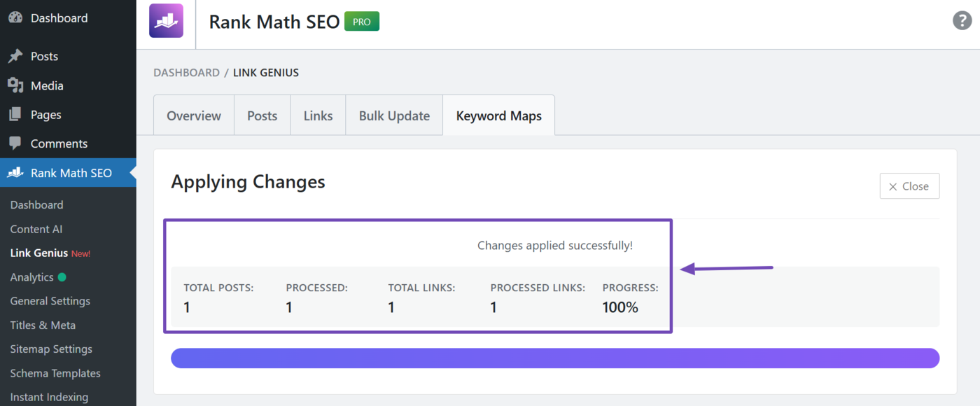Click the Rank Math SEO sidebar icon

pos(15,172)
